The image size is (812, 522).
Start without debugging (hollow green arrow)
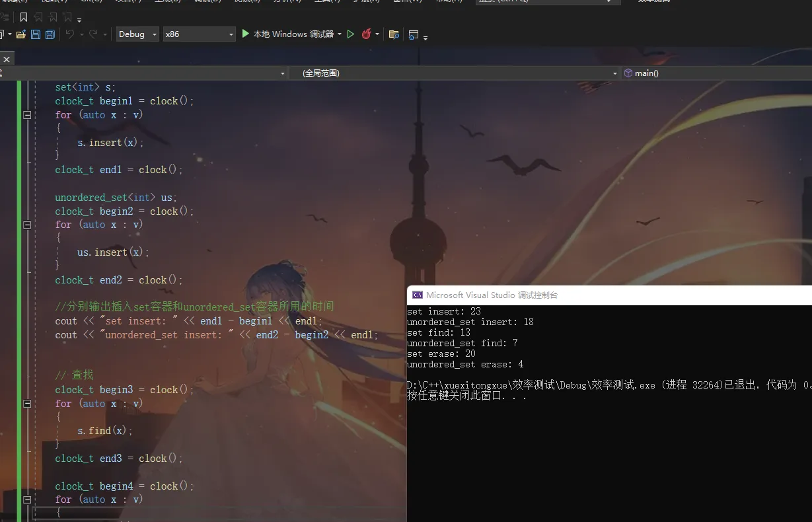351,34
